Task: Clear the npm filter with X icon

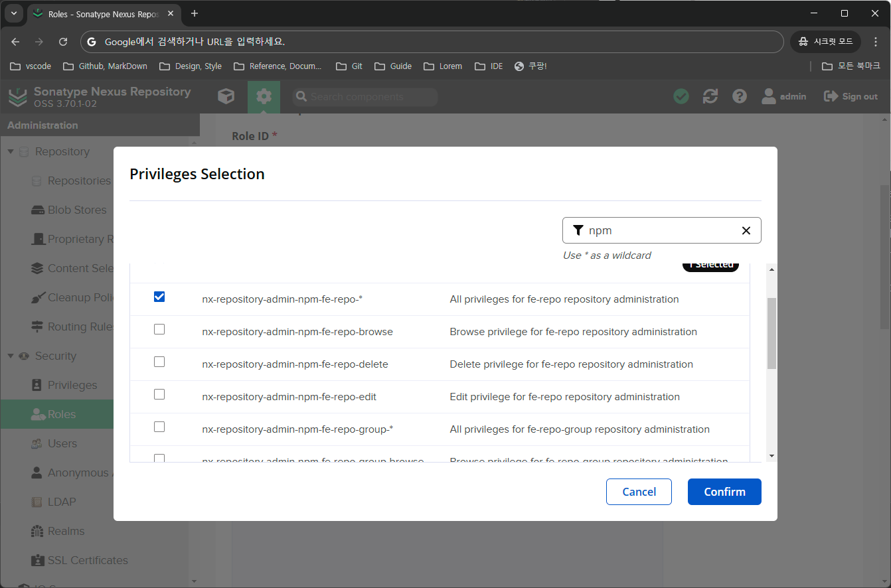Action: click(x=746, y=230)
